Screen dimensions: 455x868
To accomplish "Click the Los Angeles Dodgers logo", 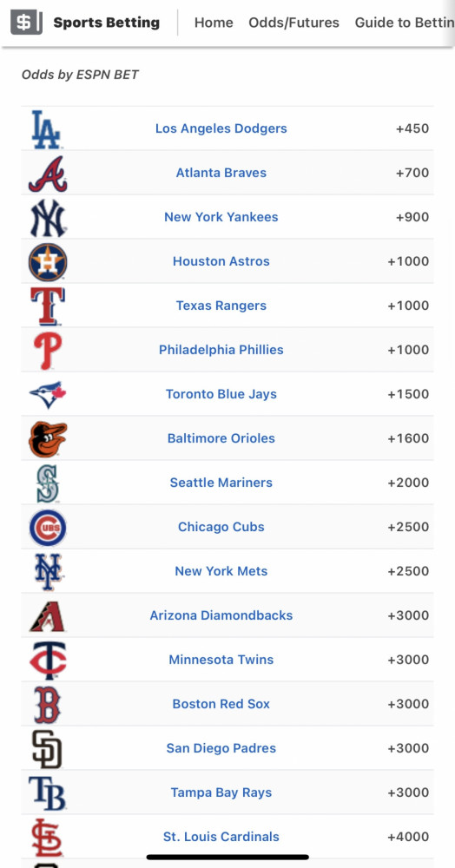I will [x=46, y=129].
